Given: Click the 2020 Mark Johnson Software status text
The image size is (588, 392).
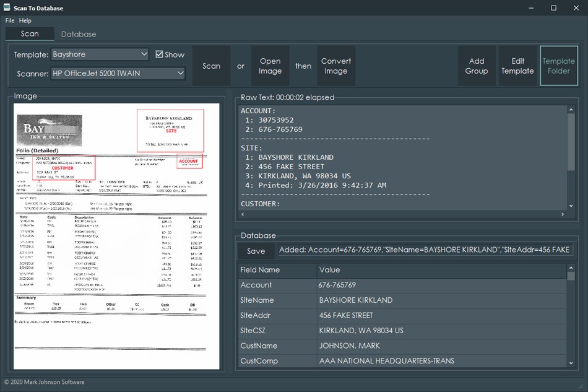Looking at the screenshot, I should coord(44,382).
